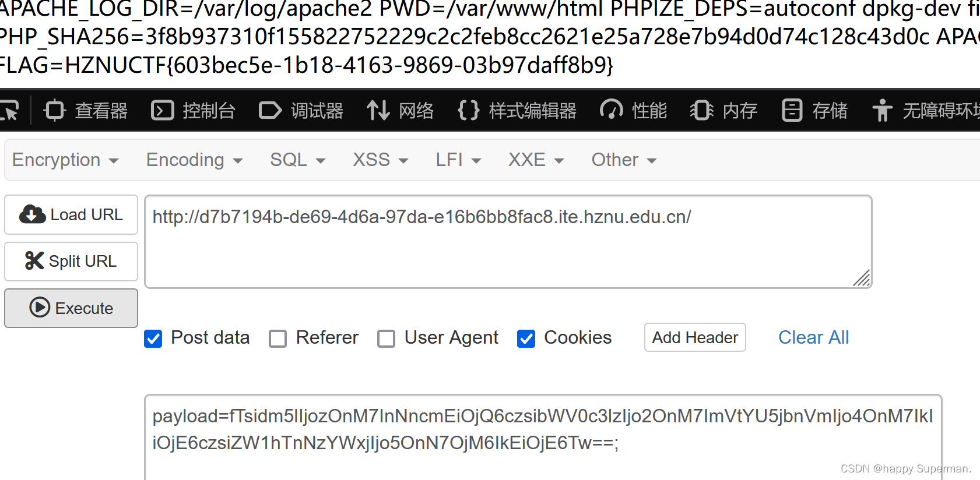Viewport: 980px width, 480px height.
Task: Open the 样式编辑器 panel
Action: (x=516, y=110)
